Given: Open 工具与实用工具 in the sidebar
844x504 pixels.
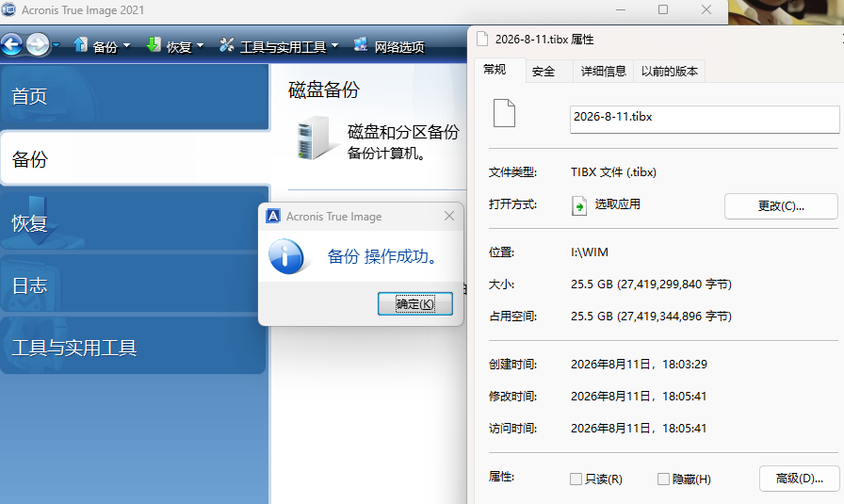Looking at the screenshot, I should click(x=134, y=348).
